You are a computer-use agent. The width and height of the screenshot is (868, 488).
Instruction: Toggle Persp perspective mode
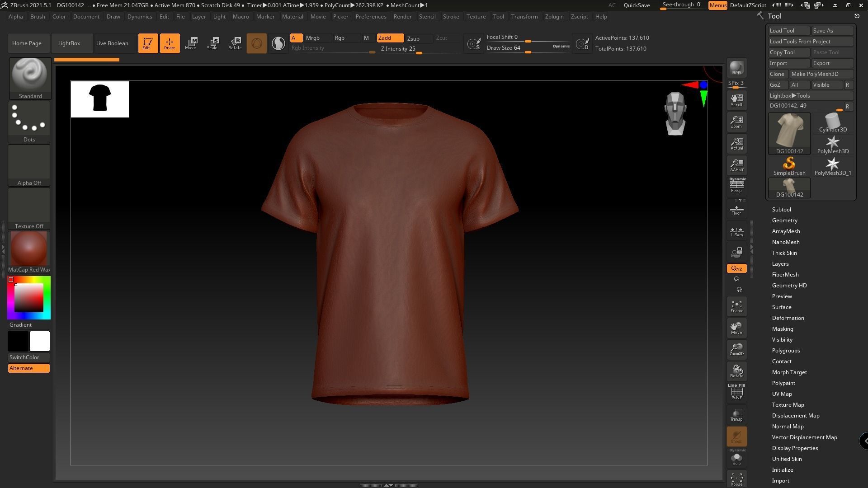click(x=736, y=186)
